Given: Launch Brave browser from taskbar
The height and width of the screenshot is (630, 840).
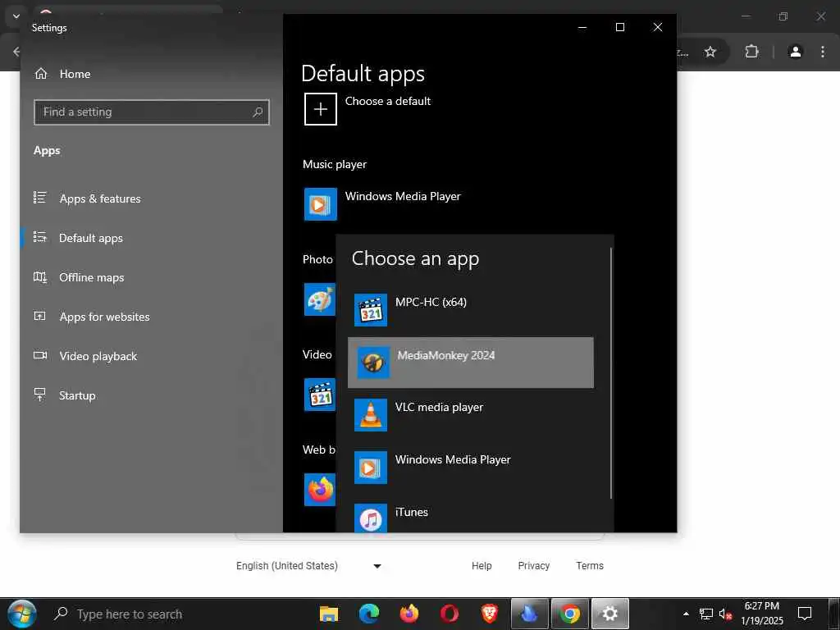Looking at the screenshot, I should click(x=489, y=614).
